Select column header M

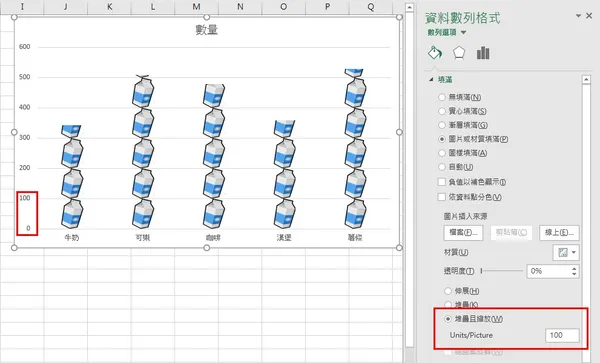tap(196, 7)
